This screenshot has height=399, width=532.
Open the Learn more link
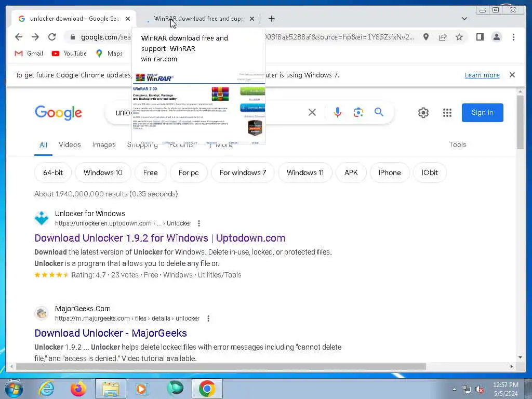[482, 75]
